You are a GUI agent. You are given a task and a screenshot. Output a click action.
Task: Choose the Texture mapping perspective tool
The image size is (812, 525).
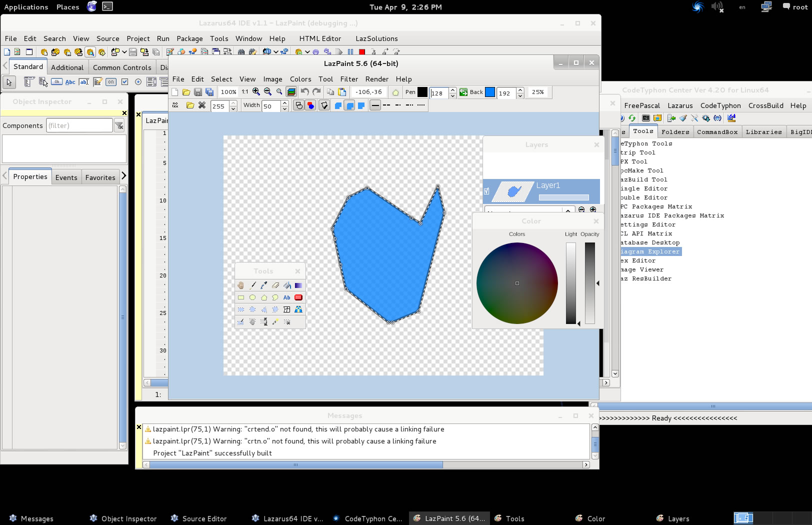pyautogui.click(x=298, y=309)
